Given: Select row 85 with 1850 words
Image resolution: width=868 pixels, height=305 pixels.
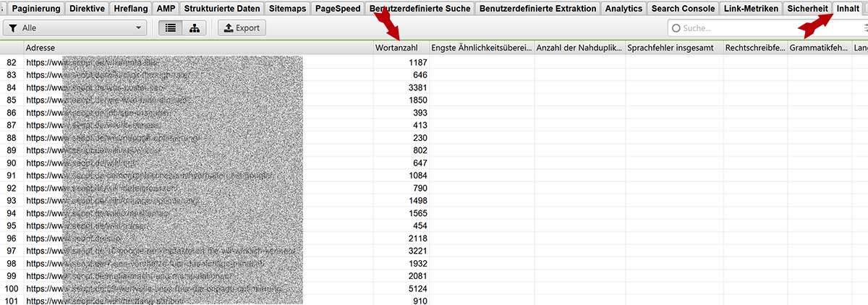Looking at the screenshot, I should [434, 100].
